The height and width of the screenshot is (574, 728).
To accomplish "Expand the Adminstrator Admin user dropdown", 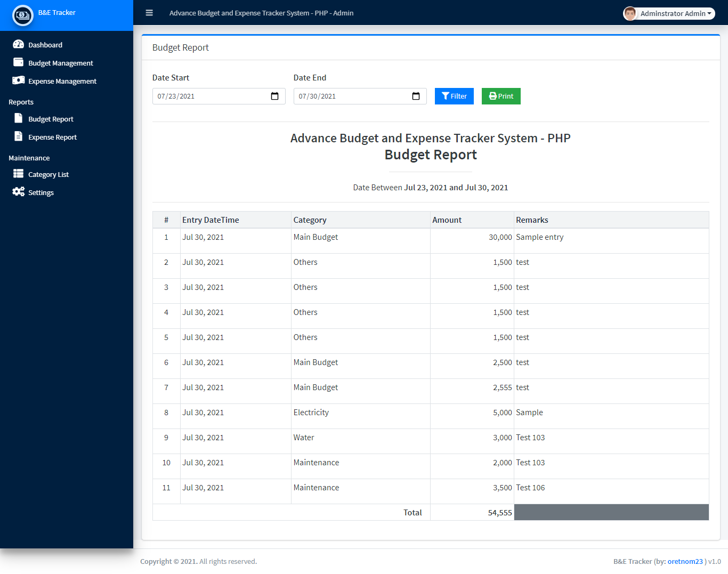I will pos(676,13).
